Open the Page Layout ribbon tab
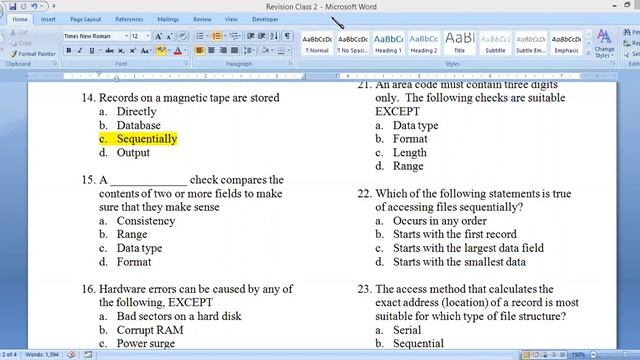Image resolution: width=640 pixels, height=360 pixels. pyautogui.click(x=85, y=19)
